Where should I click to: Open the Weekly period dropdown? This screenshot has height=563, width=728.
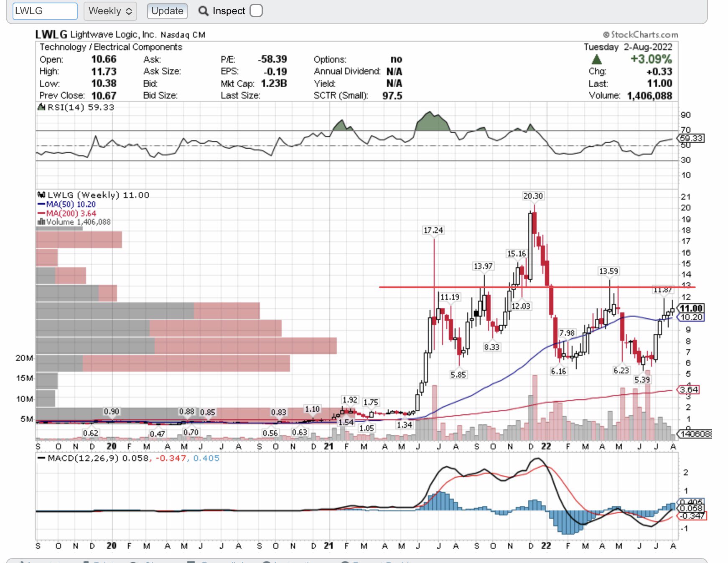(x=110, y=11)
